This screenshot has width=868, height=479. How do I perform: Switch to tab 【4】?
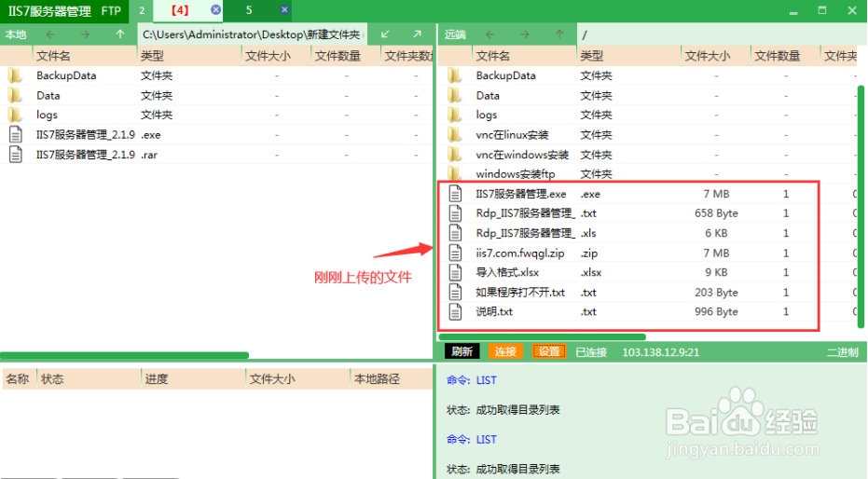pos(179,10)
